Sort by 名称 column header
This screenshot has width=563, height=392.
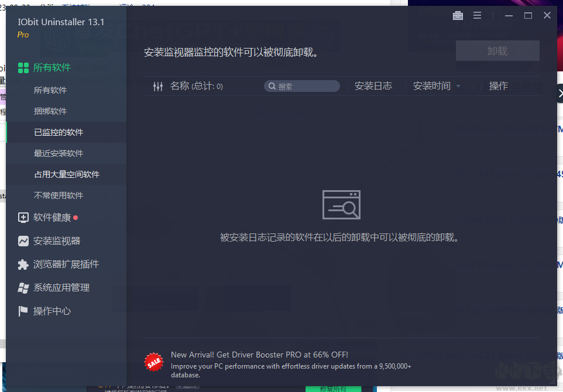197,86
